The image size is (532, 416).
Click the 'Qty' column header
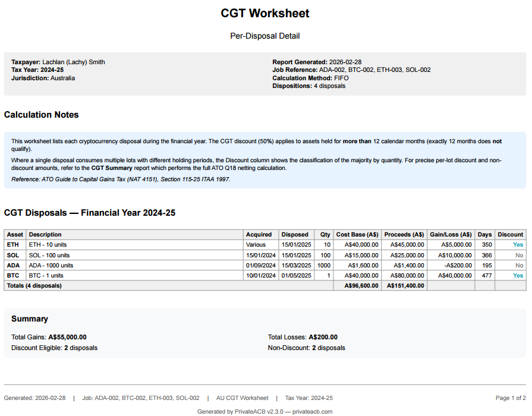pos(325,235)
